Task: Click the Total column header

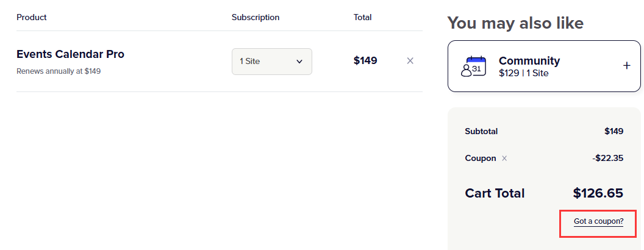Action: click(x=362, y=17)
